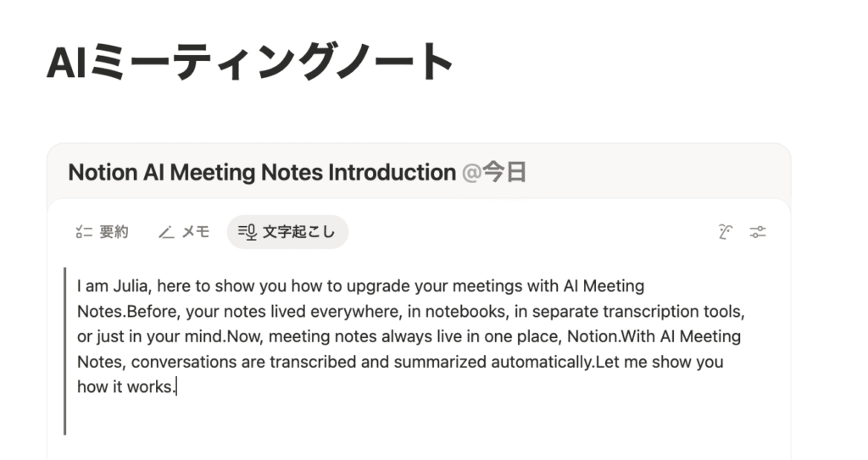Place cursor after "how it works."
This screenshot has width=868, height=460.
(x=176, y=387)
